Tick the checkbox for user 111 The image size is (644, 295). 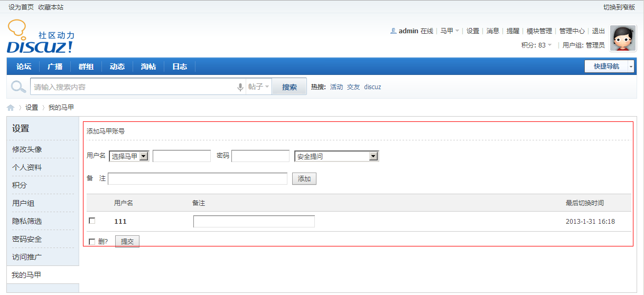[x=92, y=221]
